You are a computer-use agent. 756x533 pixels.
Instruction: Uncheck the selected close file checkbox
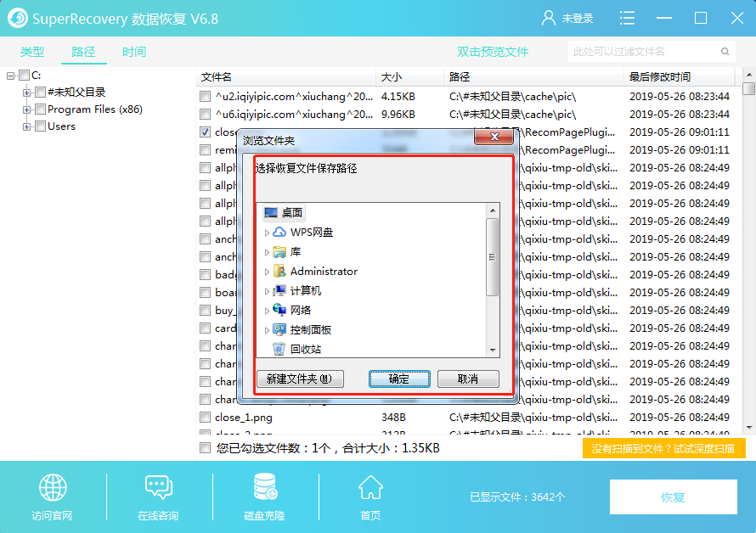click(x=204, y=132)
